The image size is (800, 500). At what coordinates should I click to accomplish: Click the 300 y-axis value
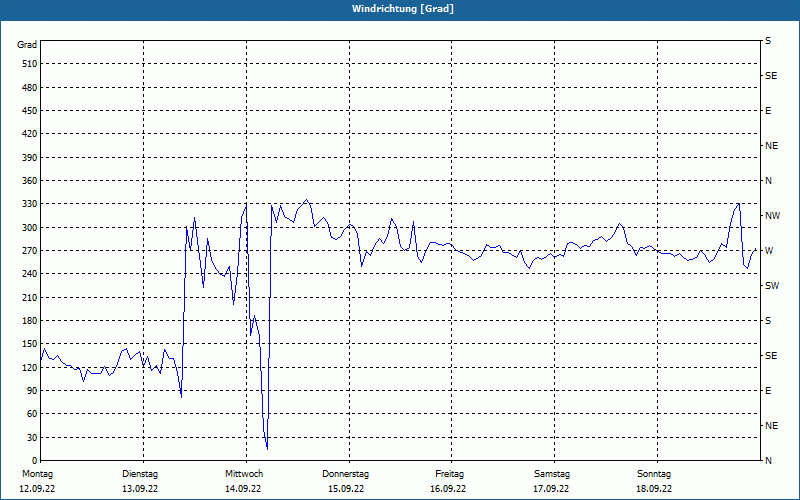point(30,228)
